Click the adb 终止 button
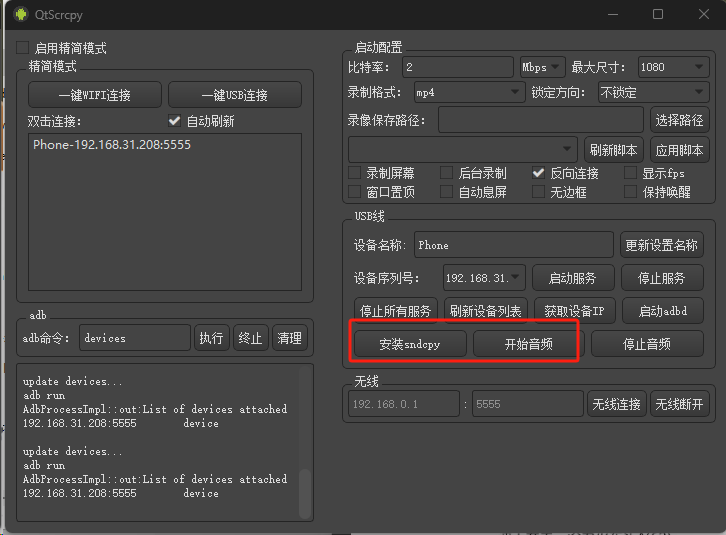Image resolution: width=726 pixels, height=535 pixels. point(250,338)
